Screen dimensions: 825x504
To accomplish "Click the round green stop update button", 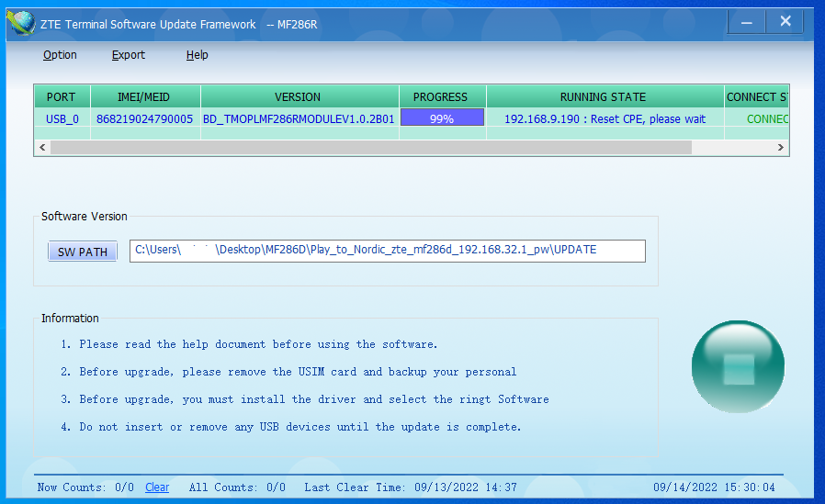I will coord(738,367).
